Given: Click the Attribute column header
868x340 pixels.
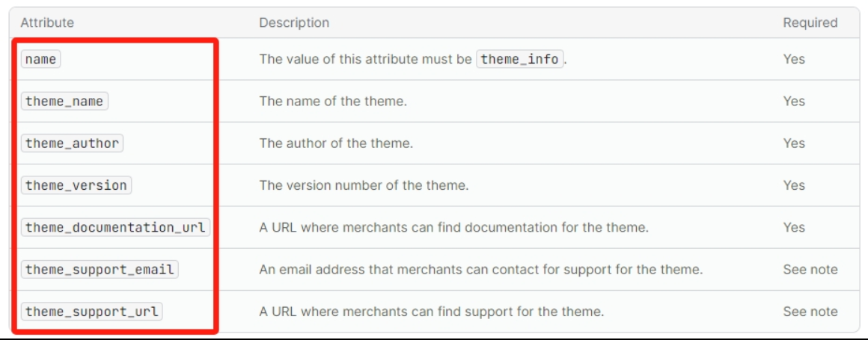Looking at the screenshot, I should pyautogui.click(x=47, y=22).
